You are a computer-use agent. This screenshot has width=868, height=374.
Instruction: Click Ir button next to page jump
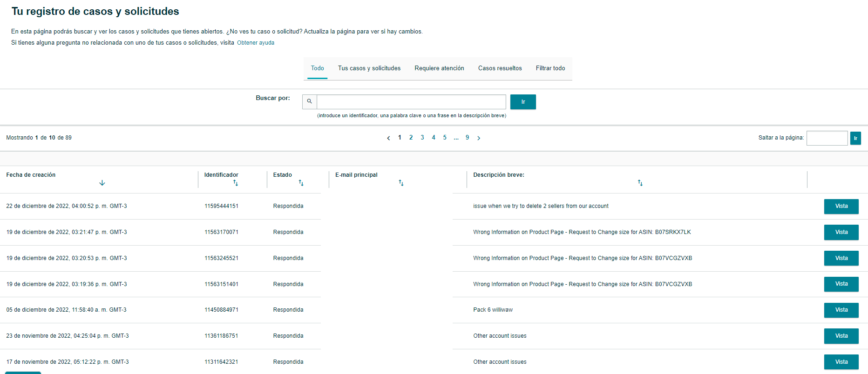pyautogui.click(x=855, y=138)
